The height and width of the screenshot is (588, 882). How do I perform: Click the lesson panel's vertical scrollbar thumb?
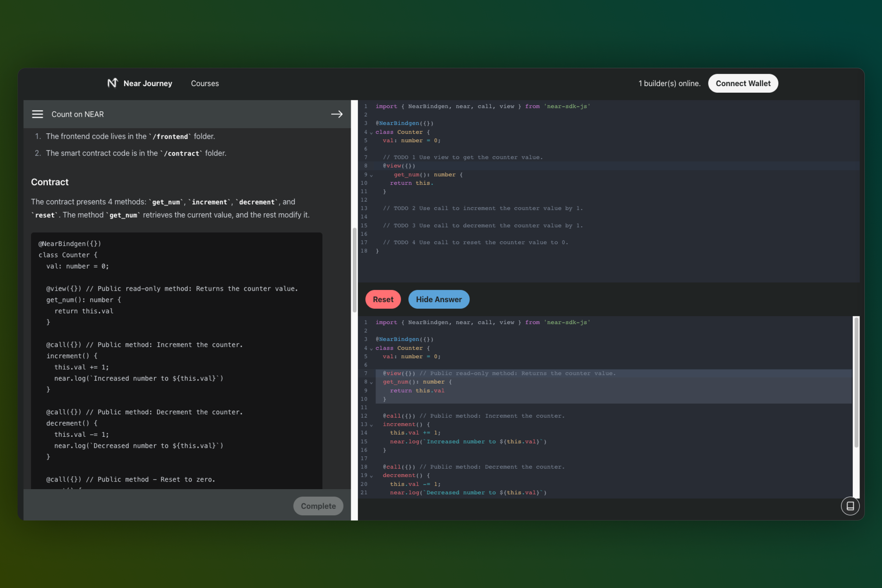[x=355, y=270]
